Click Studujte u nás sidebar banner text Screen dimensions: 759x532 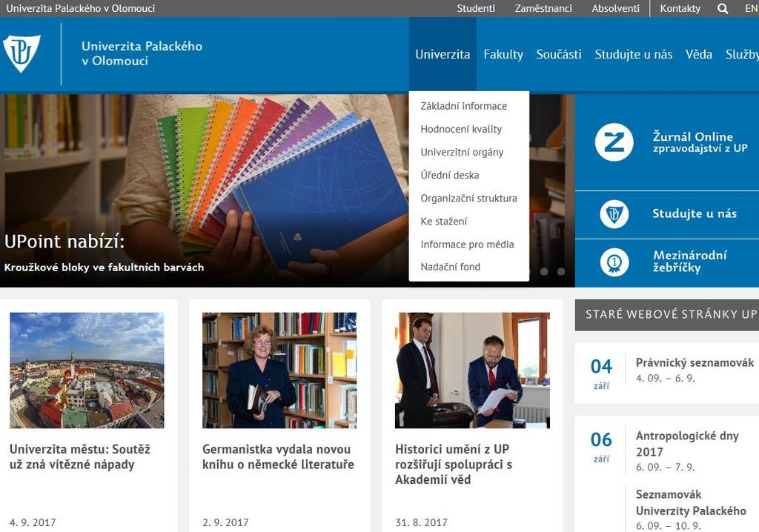click(694, 213)
